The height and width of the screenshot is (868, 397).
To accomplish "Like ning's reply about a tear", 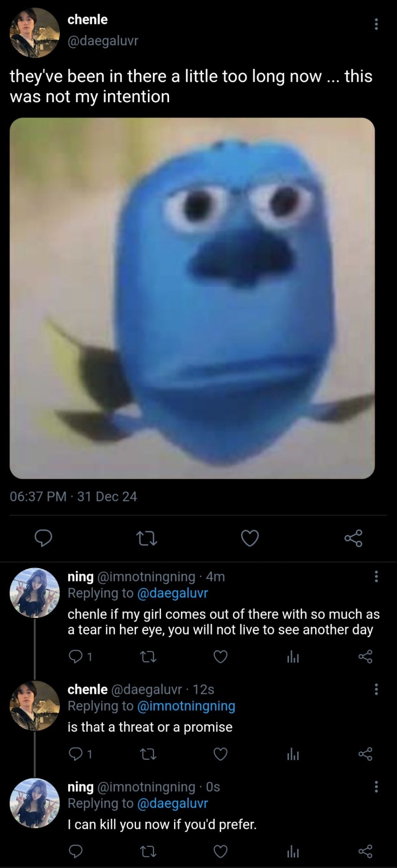I will [x=220, y=656].
